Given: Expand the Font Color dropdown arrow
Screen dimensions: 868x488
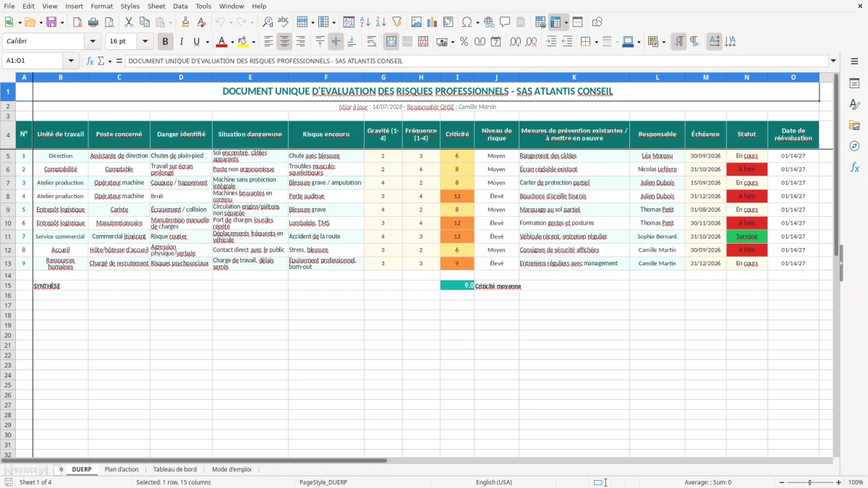Looking at the screenshot, I should coord(232,42).
